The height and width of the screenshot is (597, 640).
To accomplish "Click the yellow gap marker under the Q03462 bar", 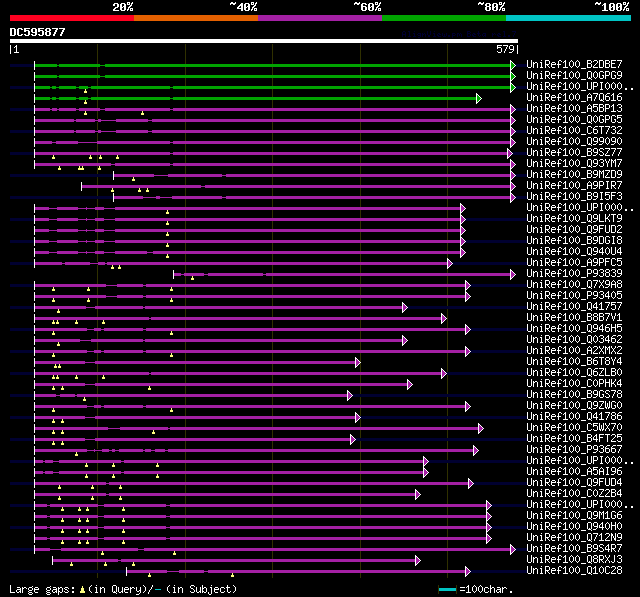I will [x=58, y=344].
